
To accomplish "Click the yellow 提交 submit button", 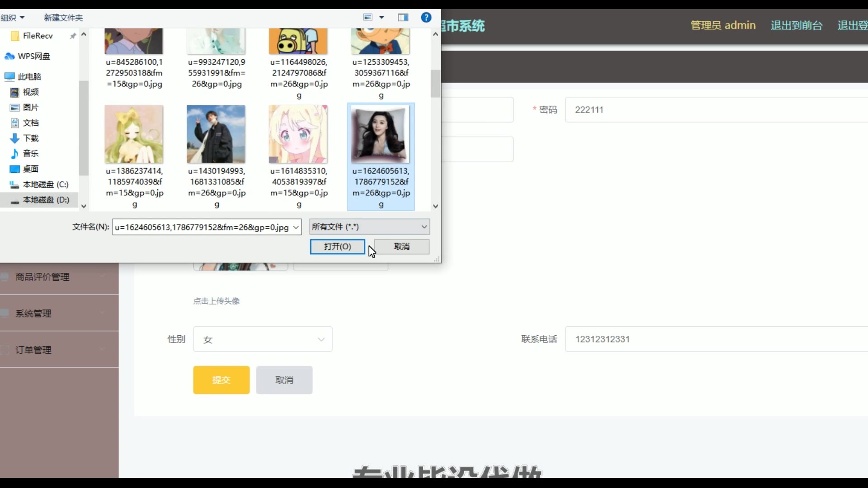I will coord(221,380).
